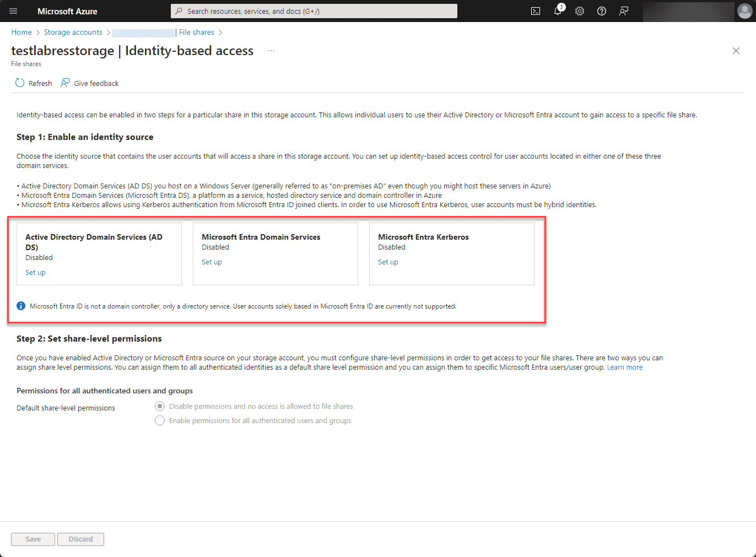Open Cloud Shell from the header
This screenshot has width=756, height=557.
click(536, 11)
